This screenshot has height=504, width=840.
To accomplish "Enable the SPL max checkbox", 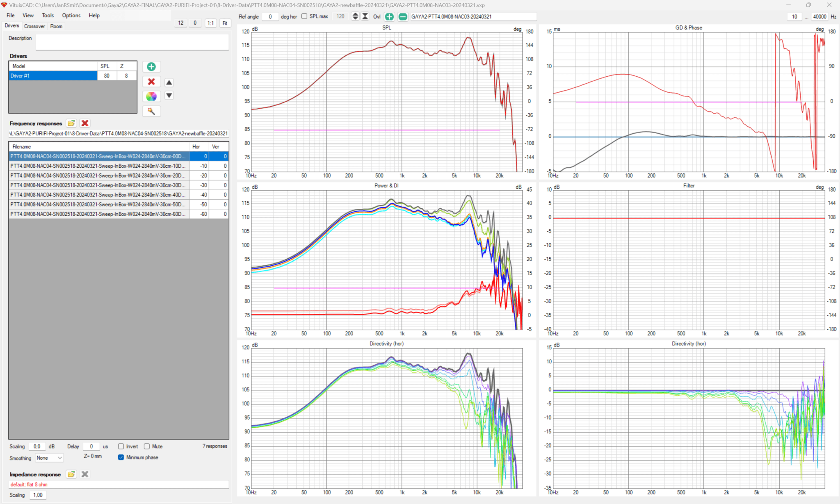I will 304,16.
